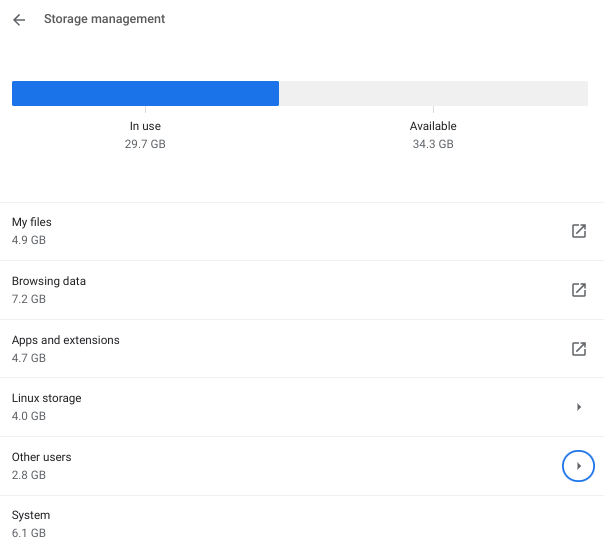The width and height of the screenshot is (604, 552).
Task: Click the Available label
Action: tap(433, 126)
